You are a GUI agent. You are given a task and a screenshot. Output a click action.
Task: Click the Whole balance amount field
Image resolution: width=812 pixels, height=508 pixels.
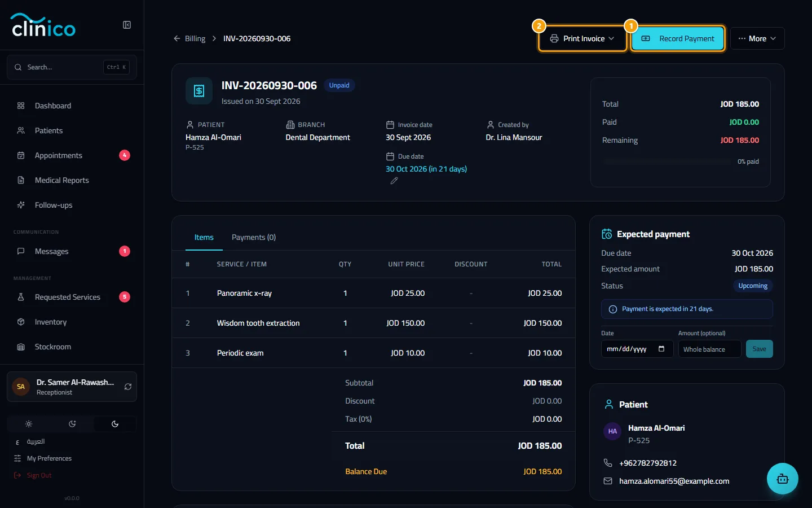coord(709,349)
